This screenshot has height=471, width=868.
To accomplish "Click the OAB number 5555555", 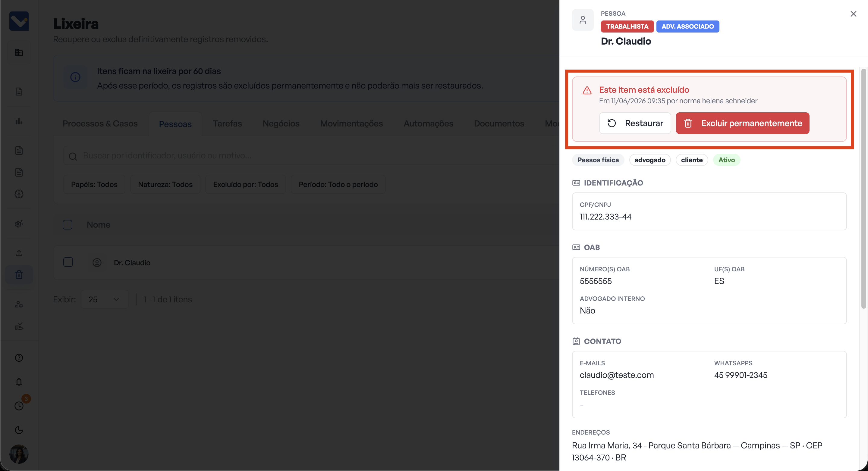I will coord(596,281).
